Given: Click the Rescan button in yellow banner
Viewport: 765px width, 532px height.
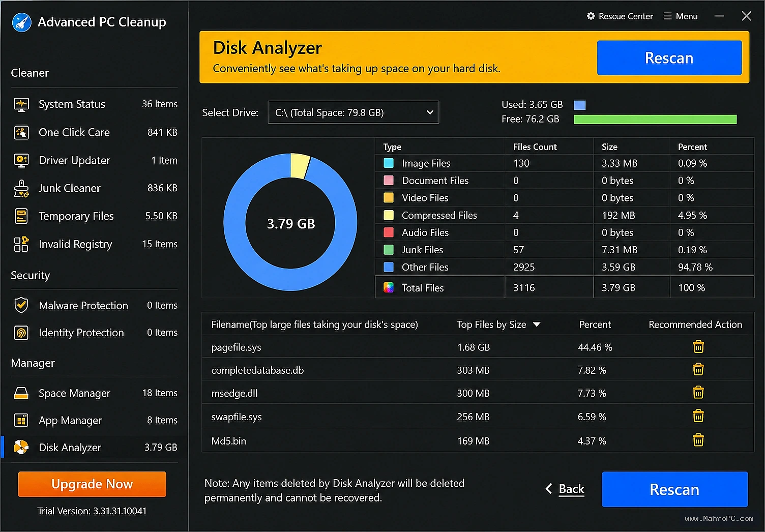Looking at the screenshot, I should (669, 58).
